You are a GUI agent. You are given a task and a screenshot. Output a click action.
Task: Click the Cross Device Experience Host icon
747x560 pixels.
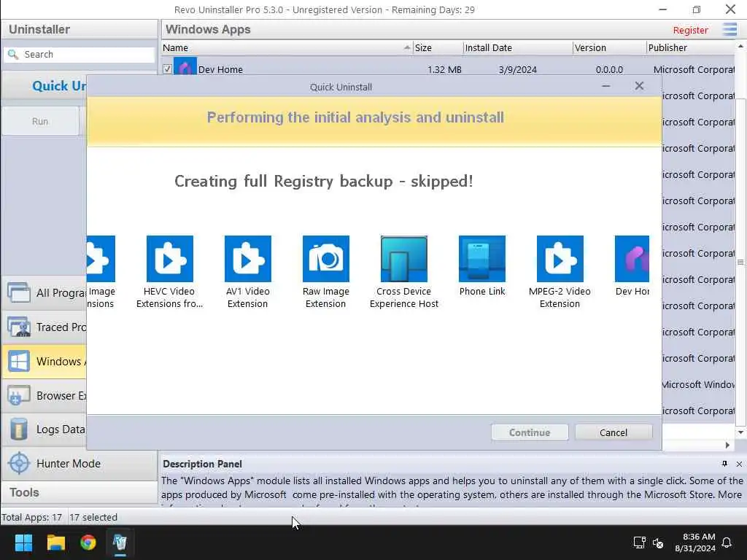pos(404,259)
